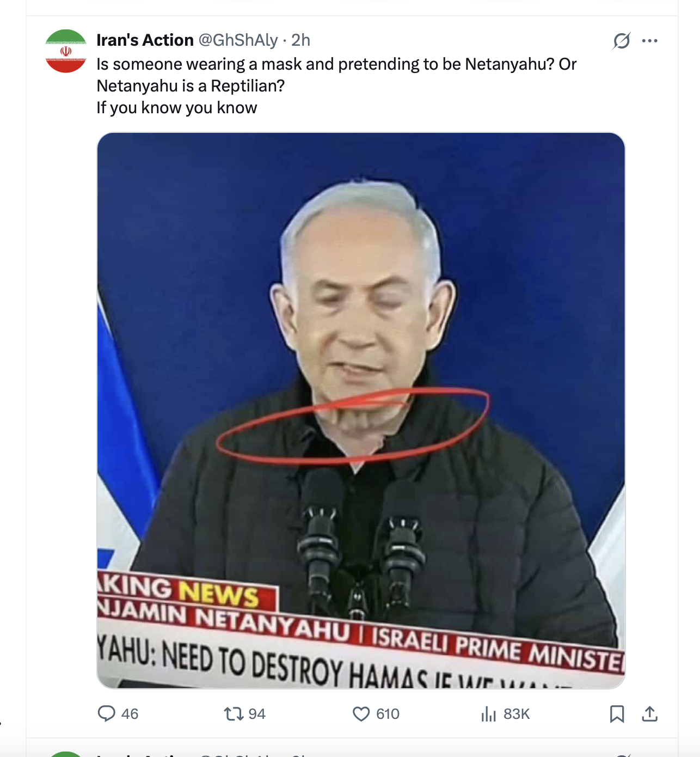Image resolution: width=700 pixels, height=757 pixels.
Task: Click the 610 likes count
Action: tap(388, 714)
